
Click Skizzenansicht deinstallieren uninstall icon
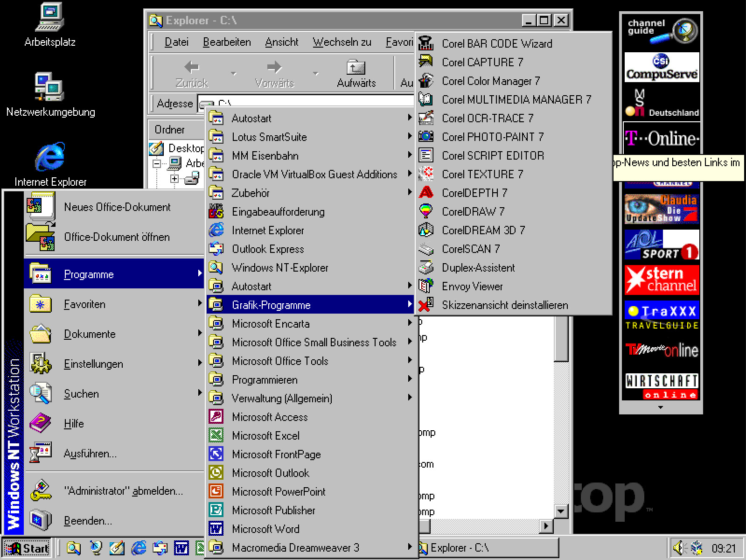click(x=425, y=305)
